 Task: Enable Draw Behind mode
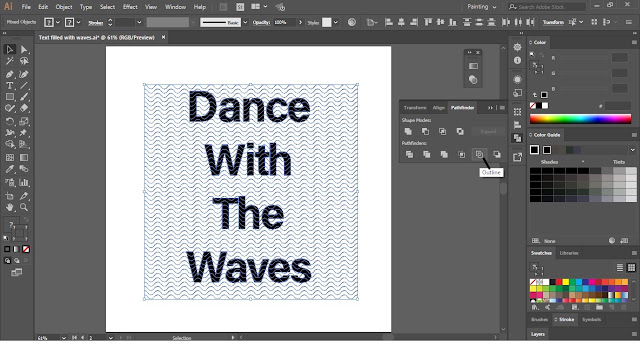[x=17, y=260]
